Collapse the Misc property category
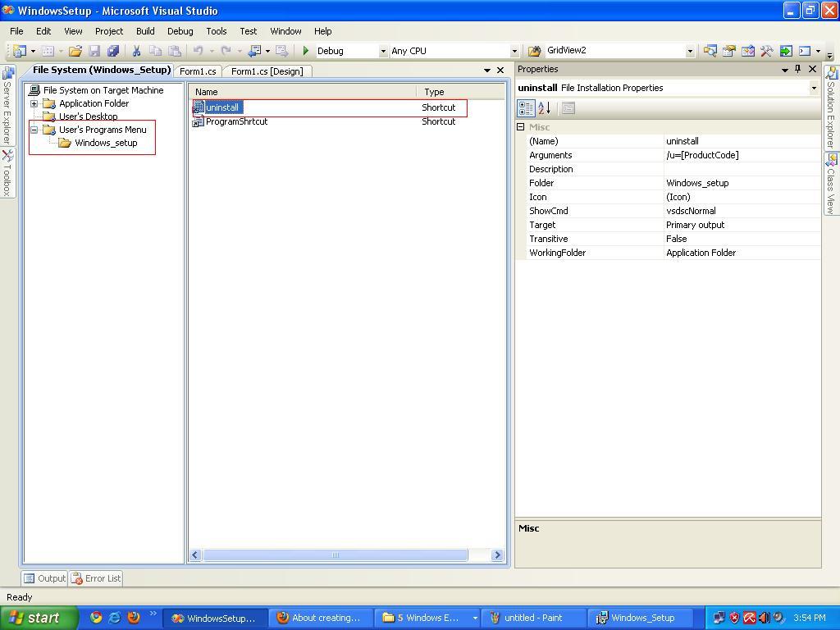This screenshot has width=840, height=630. pos(520,127)
